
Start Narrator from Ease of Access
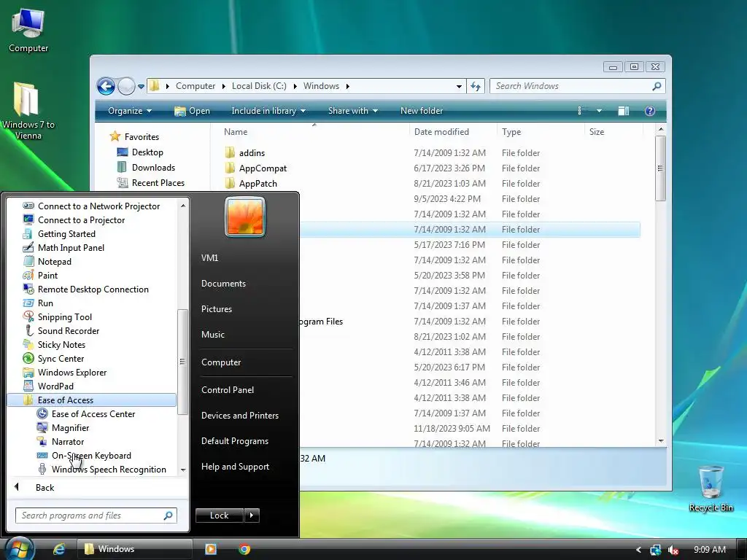pyautogui.click(x=68, y=441)
